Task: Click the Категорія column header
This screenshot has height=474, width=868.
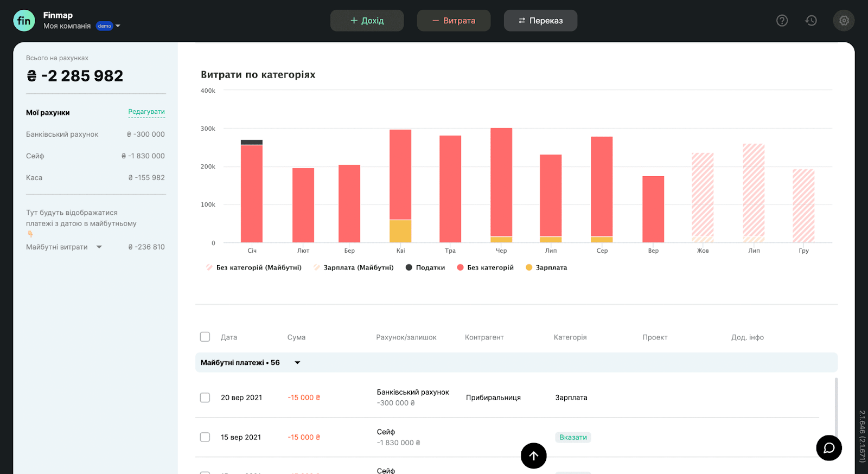Action: (570, 337)
